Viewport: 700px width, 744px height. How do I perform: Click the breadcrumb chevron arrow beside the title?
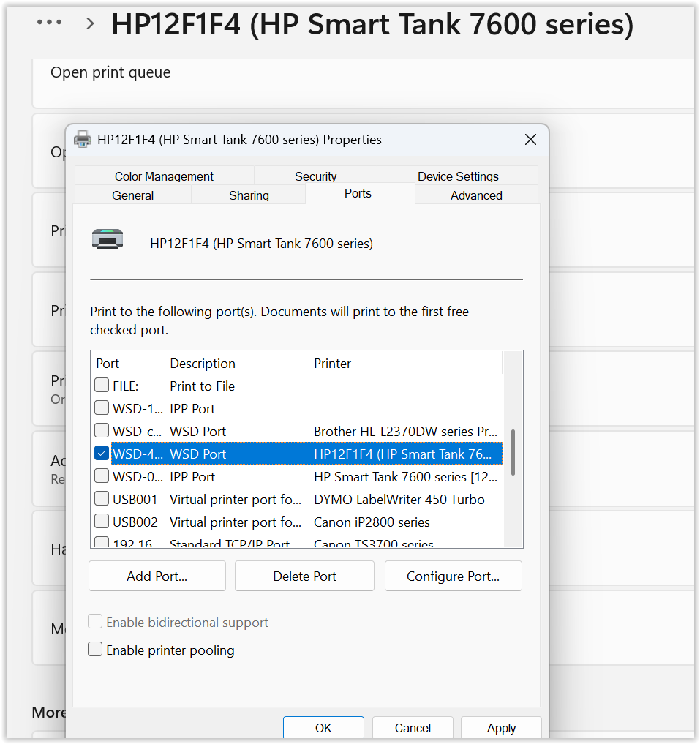click(90, 23)
